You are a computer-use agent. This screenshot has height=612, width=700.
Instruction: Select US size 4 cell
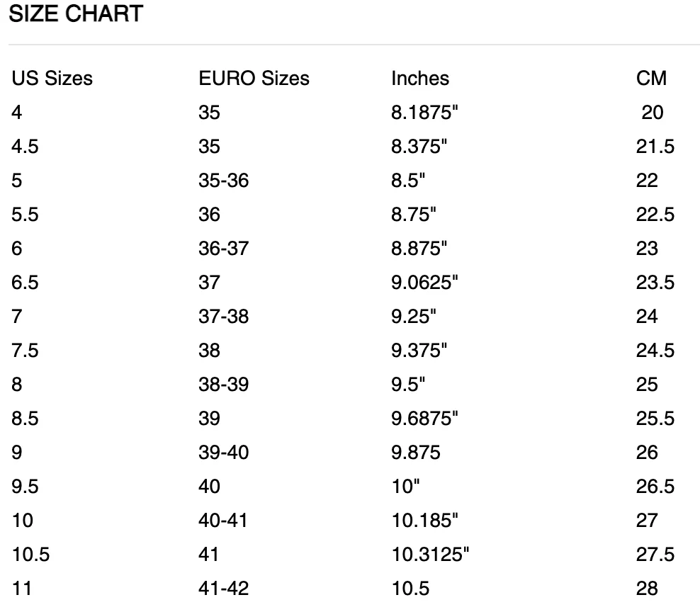point(16,112)
